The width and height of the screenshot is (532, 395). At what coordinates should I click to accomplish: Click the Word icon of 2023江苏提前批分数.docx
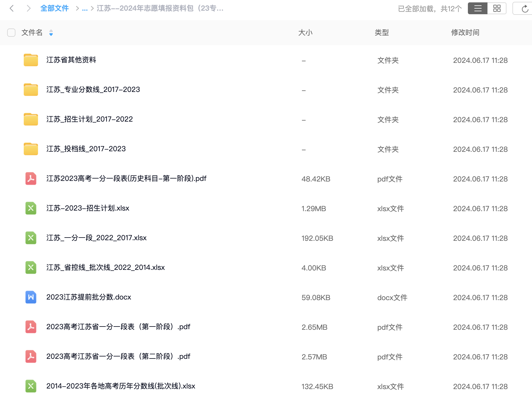pos(31,297)
